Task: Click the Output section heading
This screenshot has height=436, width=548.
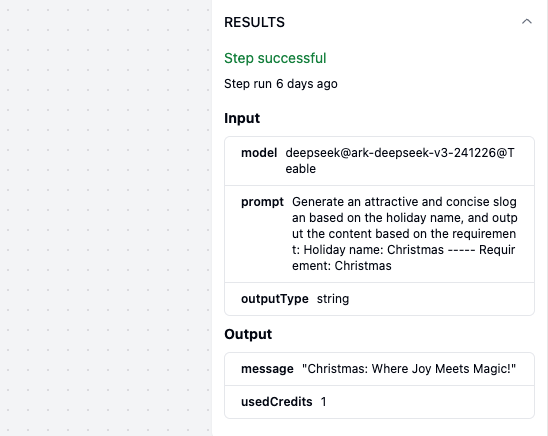Action: point(248,334)
